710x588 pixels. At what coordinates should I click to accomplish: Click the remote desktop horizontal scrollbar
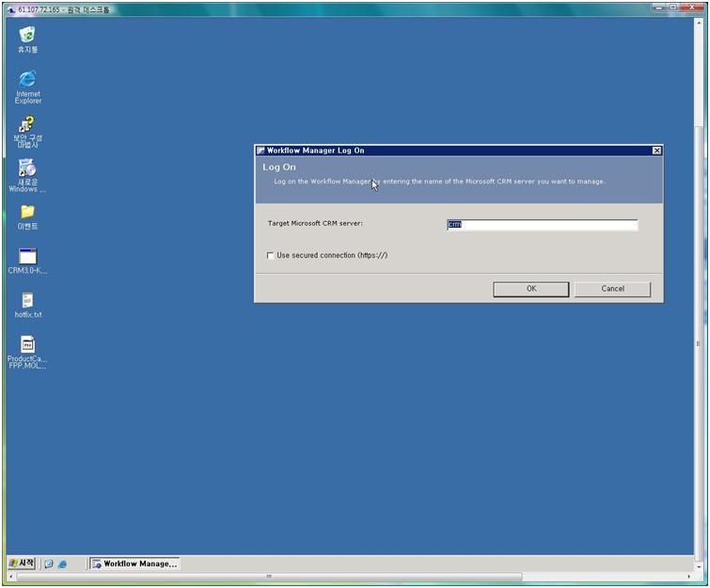click(269, 576)
